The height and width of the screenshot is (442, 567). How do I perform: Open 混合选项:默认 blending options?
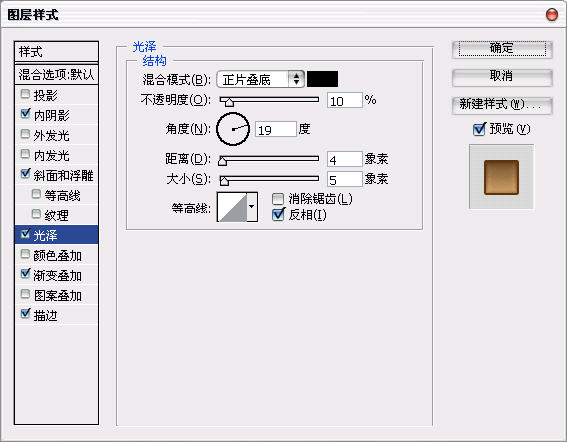[56, 75]
